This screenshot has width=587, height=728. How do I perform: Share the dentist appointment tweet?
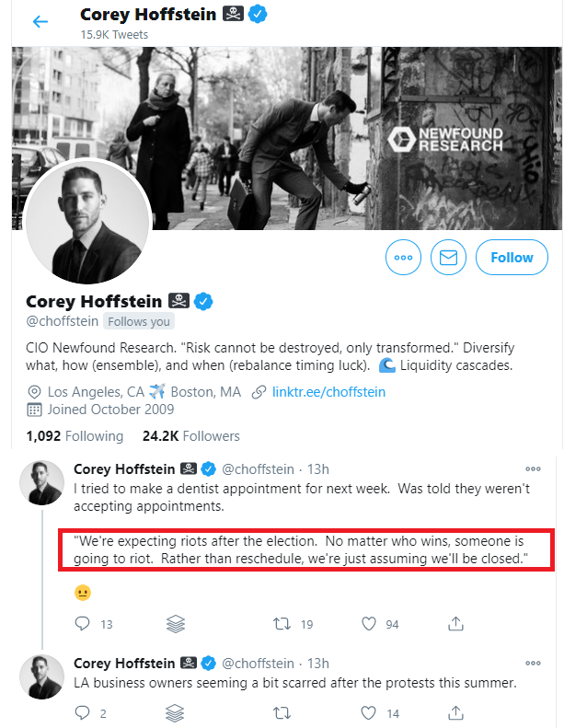click(x=455, y=623)
